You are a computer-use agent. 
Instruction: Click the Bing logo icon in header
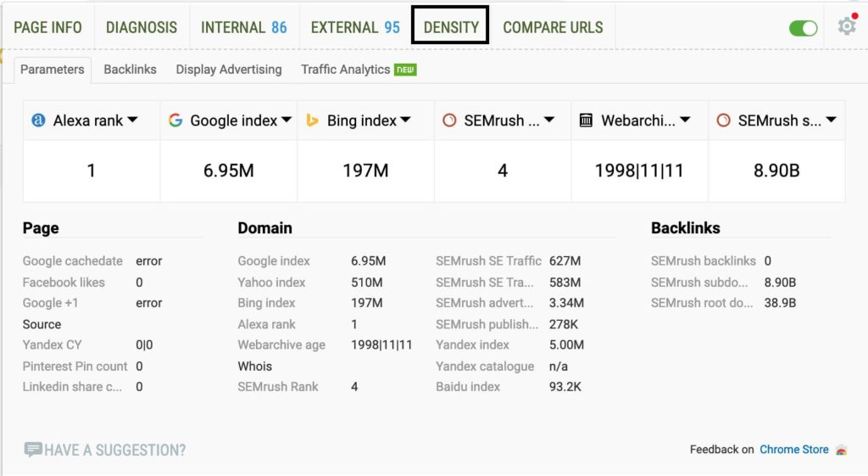pyautogui.click(x=312, y=120)
